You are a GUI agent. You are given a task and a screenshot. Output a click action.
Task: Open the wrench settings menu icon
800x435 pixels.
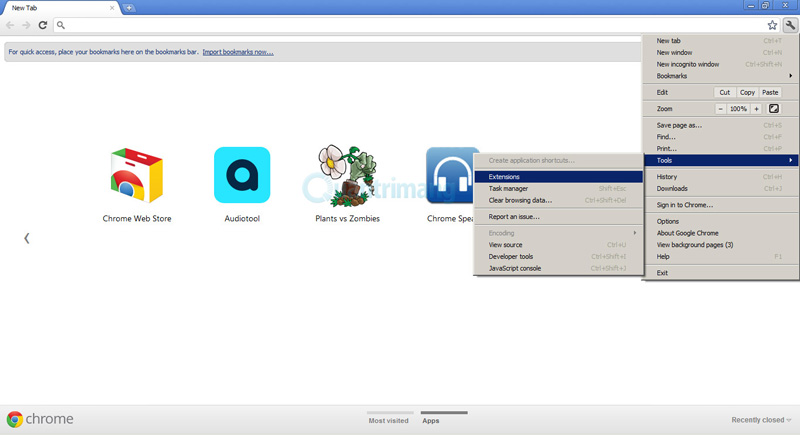[x=790, y=25]
